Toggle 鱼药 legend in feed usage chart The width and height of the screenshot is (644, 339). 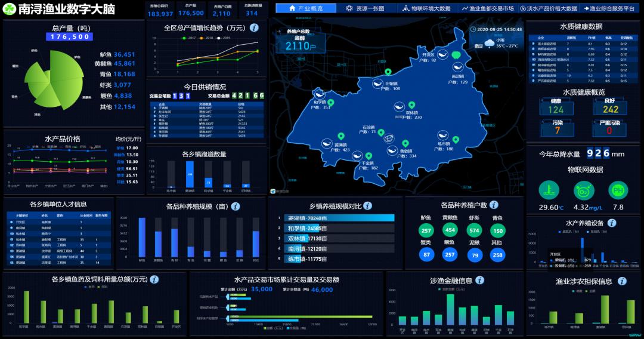pos(89,287)
